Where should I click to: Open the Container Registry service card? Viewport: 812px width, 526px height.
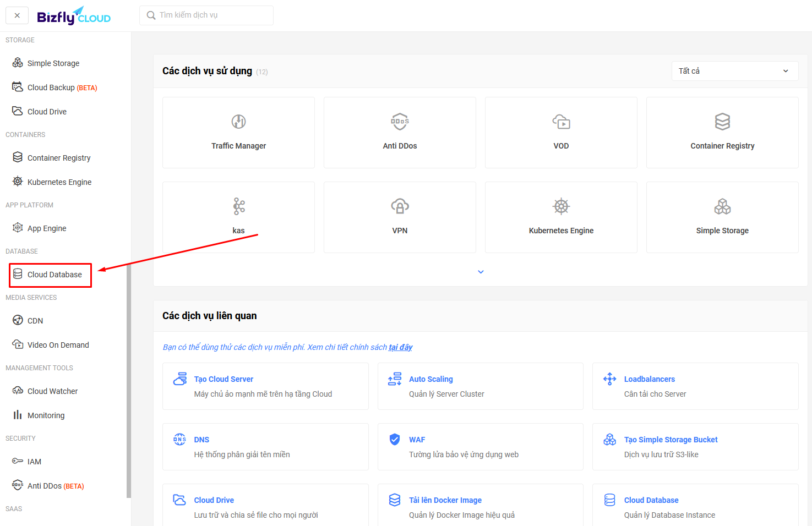(x=722, y=133)
